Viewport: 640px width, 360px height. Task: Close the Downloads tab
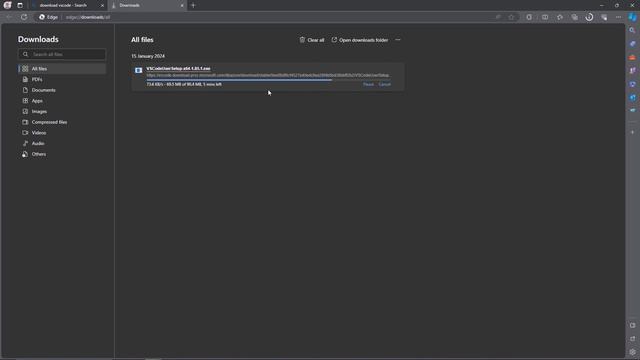pos(182,5)
